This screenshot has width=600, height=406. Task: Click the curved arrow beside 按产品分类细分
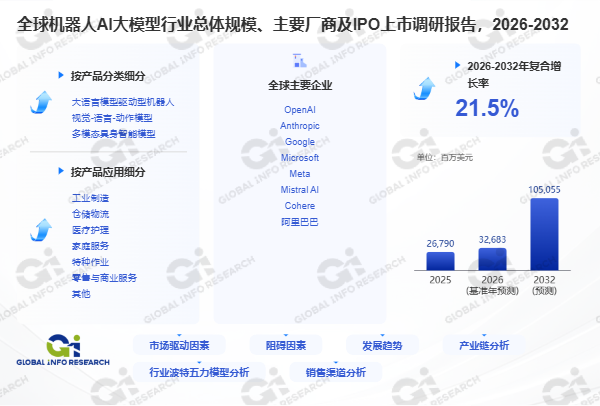click(41, 102)
